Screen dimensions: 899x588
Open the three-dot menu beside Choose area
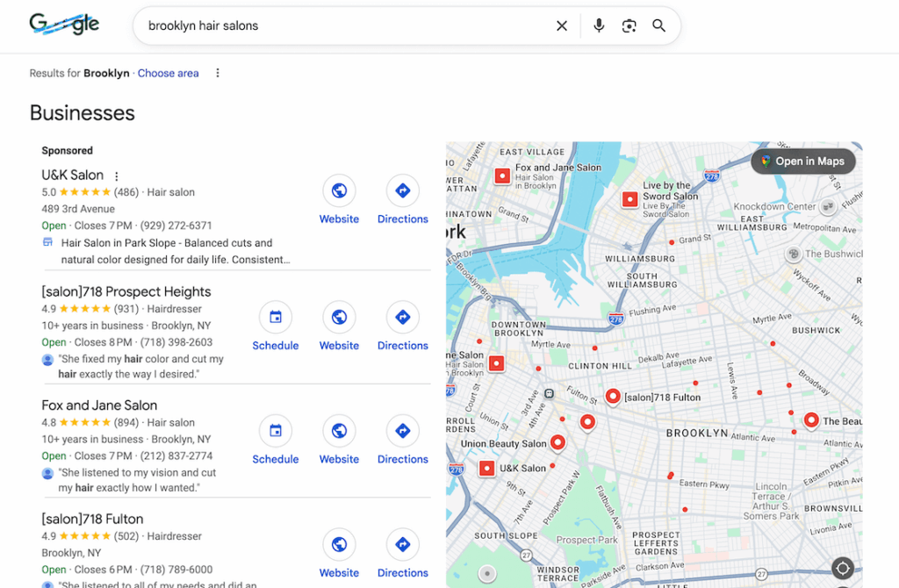pyautogui.click(x=217, y=73)
